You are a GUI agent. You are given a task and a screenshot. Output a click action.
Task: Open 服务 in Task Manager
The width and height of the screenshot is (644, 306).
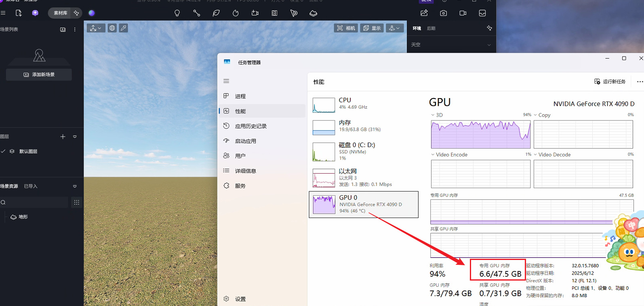tap(262, 186)
